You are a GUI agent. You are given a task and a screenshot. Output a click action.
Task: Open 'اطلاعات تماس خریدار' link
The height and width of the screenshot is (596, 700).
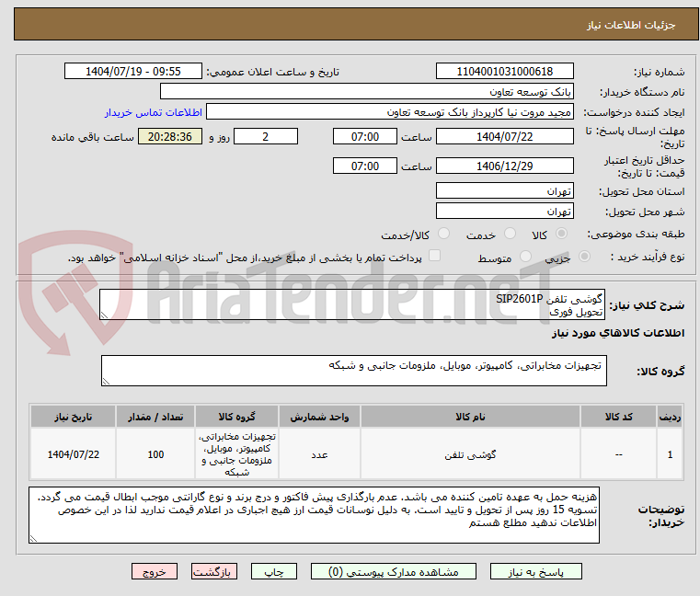pos(154,112)
